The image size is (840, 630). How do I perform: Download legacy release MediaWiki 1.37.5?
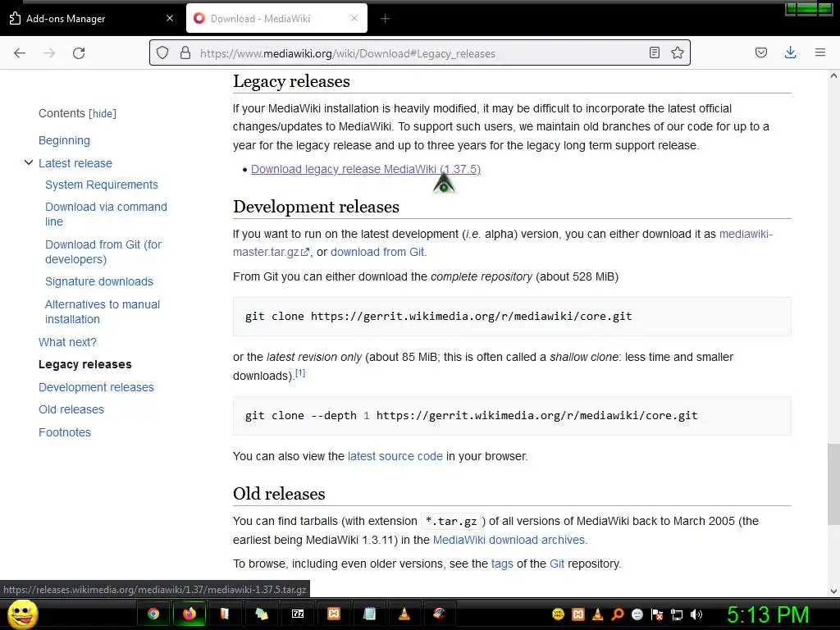tap(366, 169)
